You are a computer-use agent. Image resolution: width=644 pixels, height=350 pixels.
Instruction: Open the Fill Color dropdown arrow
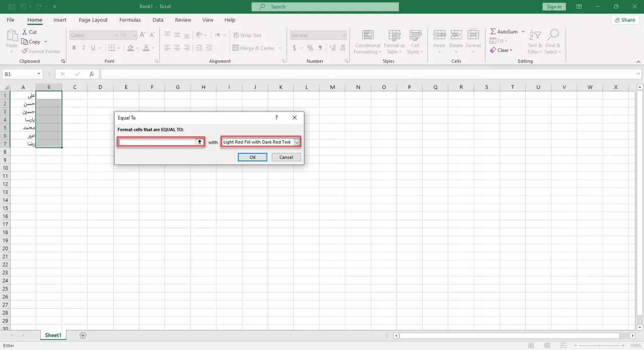point(137,49)
